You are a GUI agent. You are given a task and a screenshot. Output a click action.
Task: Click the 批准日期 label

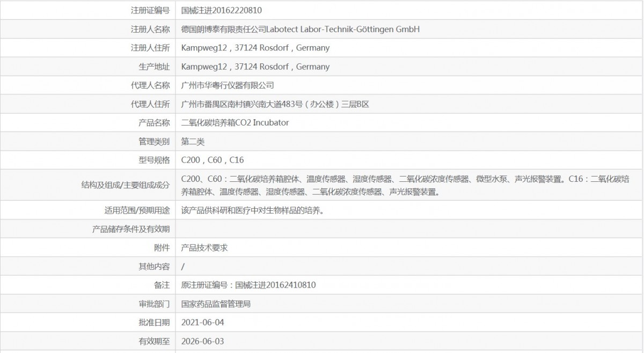click(154, 322)
